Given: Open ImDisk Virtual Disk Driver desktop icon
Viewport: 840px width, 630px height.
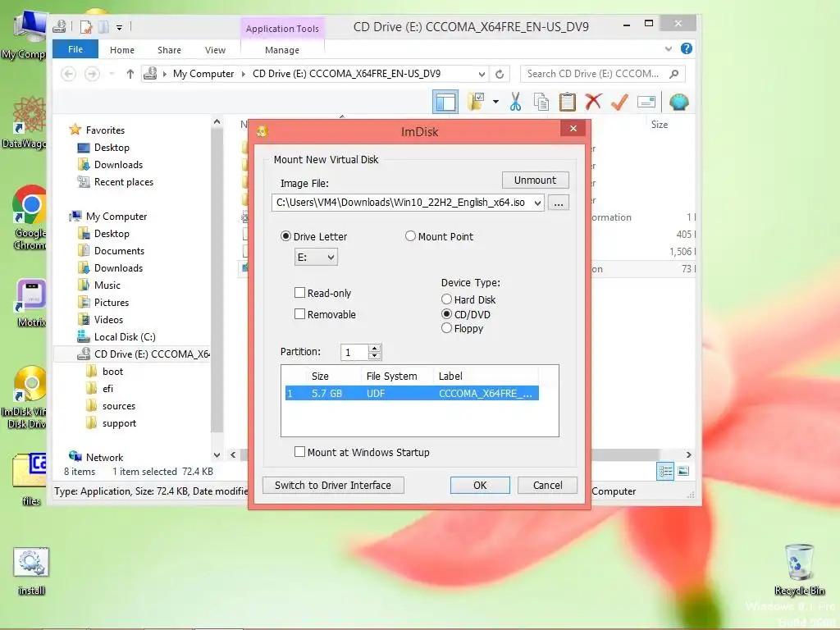Looking at the screenshot, I should point(28,398).
